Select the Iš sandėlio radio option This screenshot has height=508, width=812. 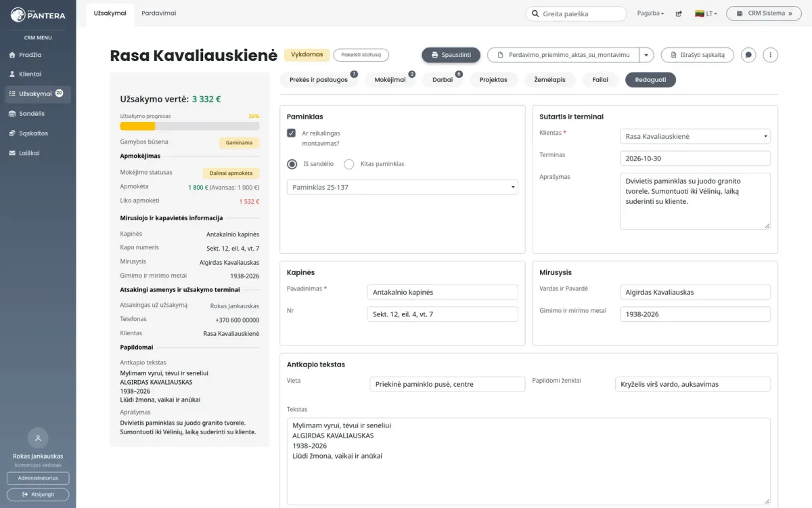pyautogui.click(x=292, y=164)
